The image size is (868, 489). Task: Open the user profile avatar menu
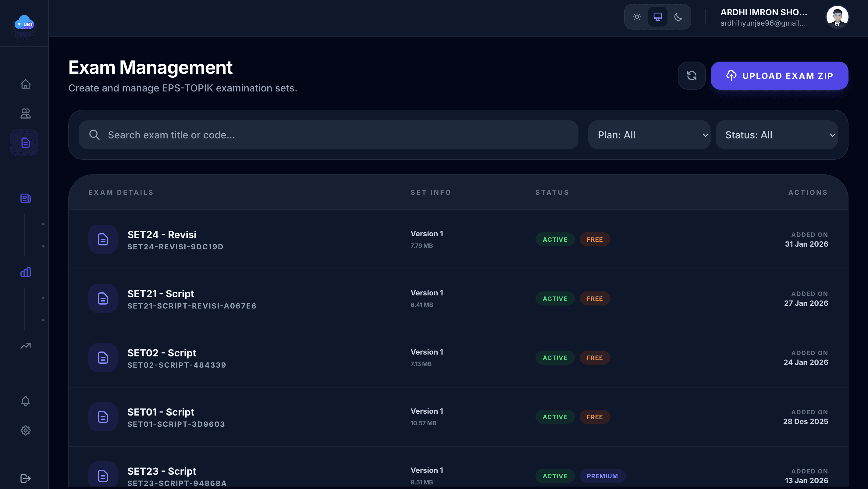(x=837, y=17)
